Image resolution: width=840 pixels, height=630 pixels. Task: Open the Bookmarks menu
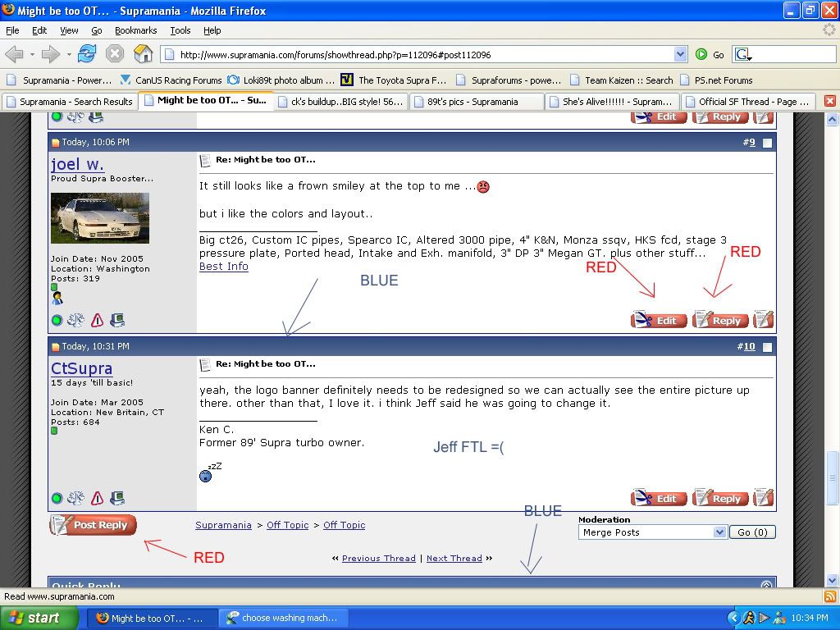(136, 30)
